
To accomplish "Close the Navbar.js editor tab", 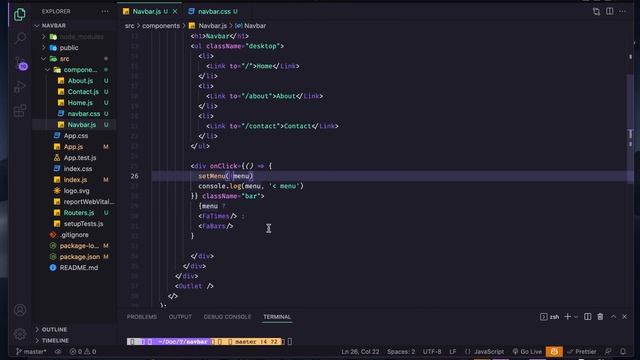I will [175, 11].
